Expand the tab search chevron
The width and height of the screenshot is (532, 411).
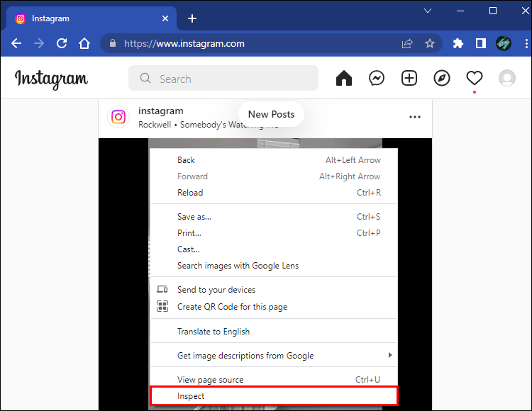pyautogui.click(x=428, y=11)
